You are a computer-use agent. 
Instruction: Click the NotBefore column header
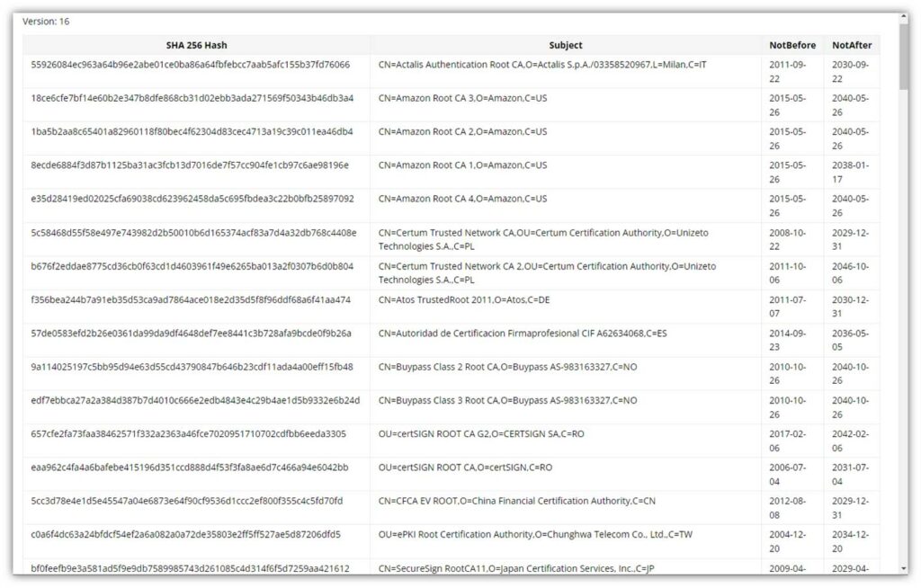click(x=792, y=45)
